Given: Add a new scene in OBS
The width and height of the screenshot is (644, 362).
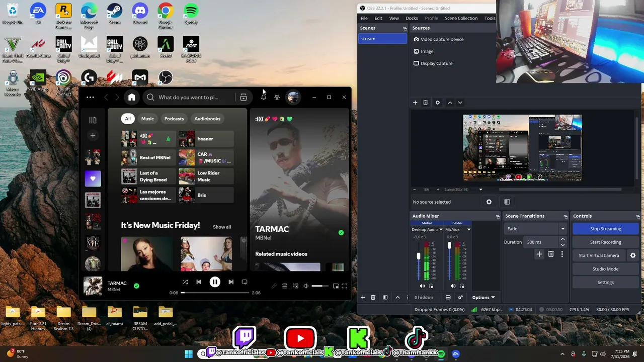Looking at the screenshot, I should (363, 297).
